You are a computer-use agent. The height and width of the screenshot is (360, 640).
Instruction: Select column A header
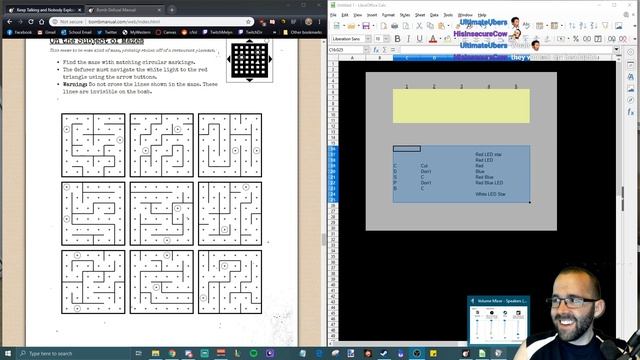point(352,58)
